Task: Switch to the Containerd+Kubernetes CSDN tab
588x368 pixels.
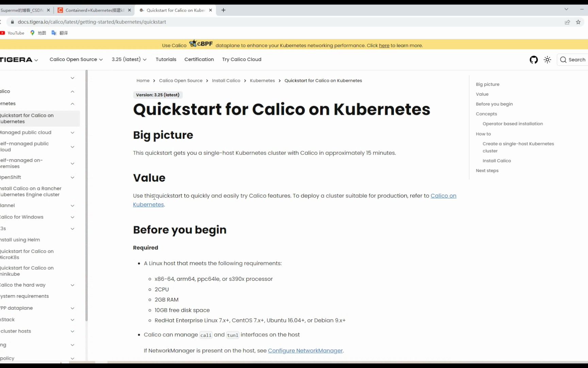Action: coord(94,10)
